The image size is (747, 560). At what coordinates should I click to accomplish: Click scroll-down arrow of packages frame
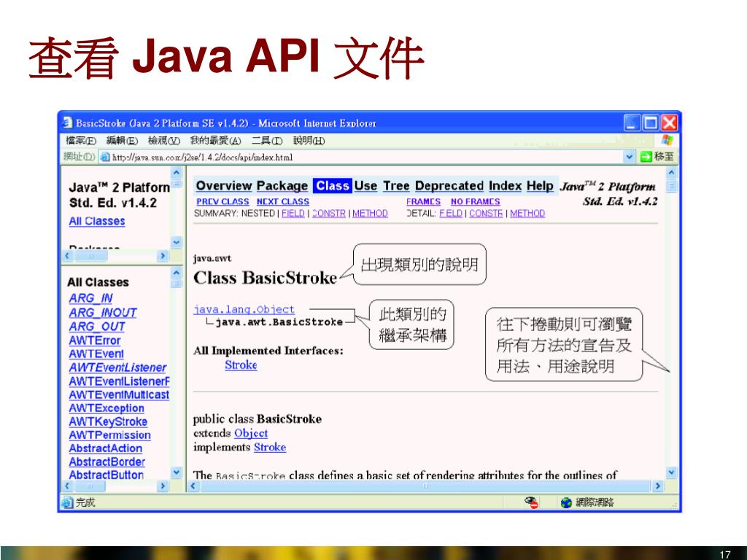pyautogui.click(x=177, y=242)
